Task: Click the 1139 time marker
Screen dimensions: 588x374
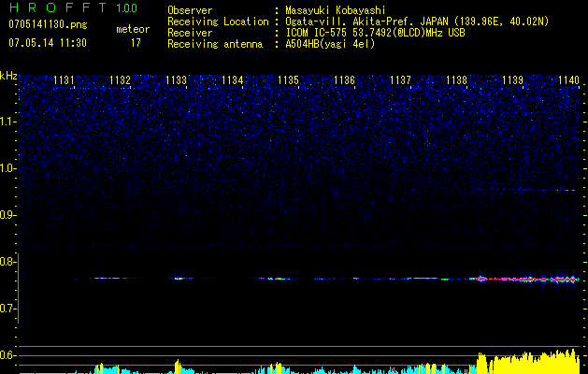Action: pos(512,80)
